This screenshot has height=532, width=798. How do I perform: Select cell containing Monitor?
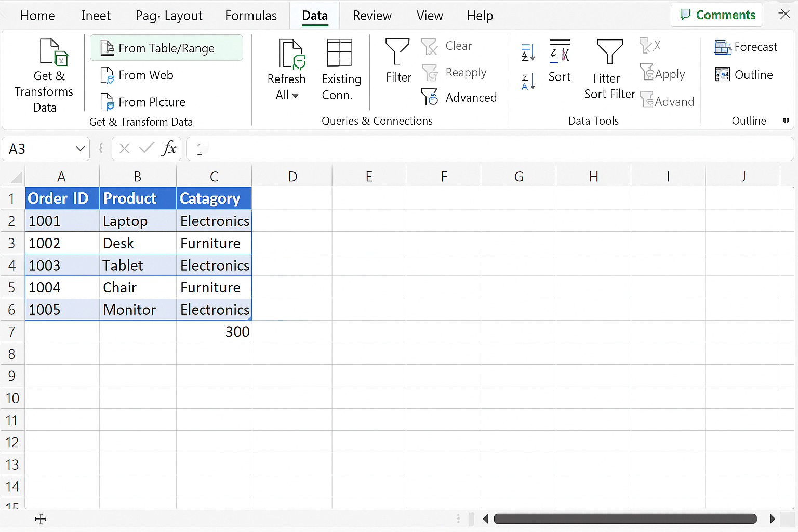[138, 309]
